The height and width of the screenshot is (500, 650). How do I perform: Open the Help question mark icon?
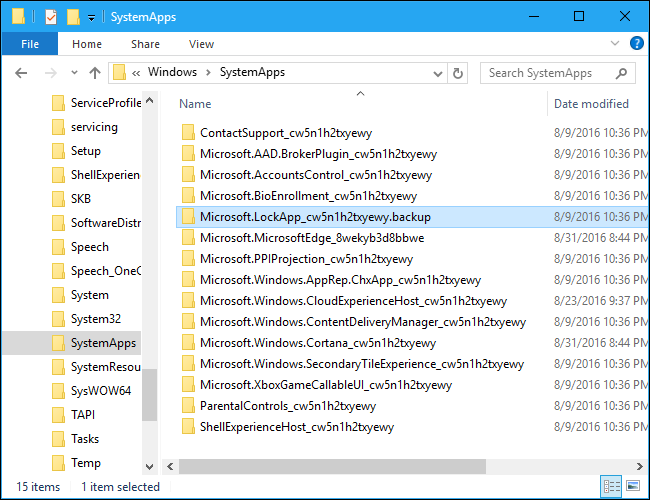tap(637, 43)
